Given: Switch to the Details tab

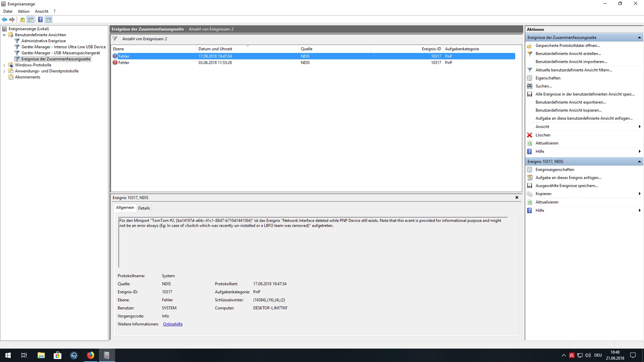Looking at the screenshot, I should [x=144, y=208].
